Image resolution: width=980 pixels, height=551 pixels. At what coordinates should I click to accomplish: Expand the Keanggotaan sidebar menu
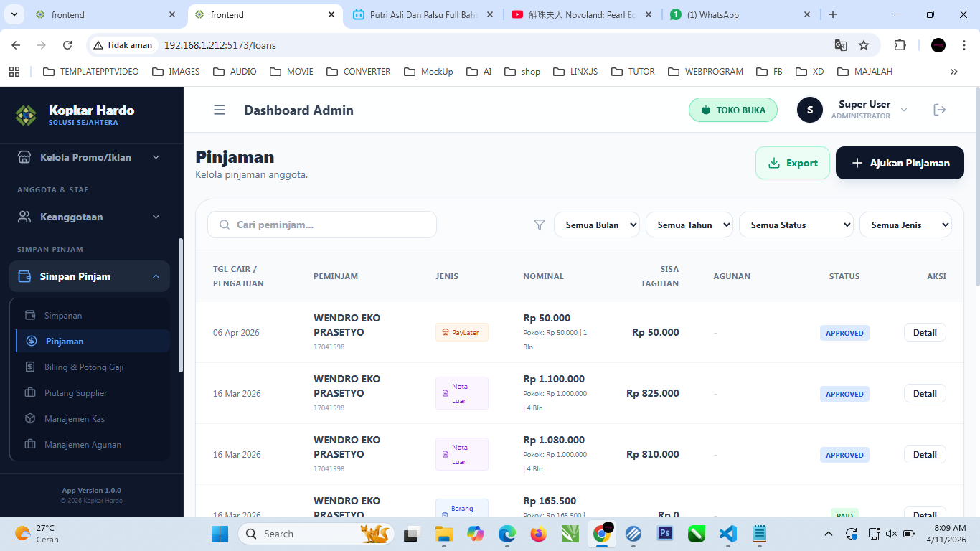click(89, 217)
